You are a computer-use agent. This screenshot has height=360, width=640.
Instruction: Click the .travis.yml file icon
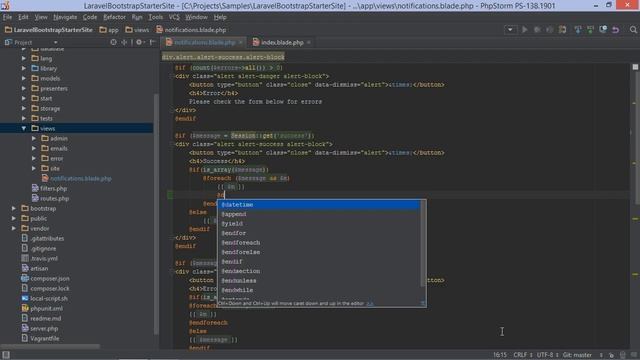(x=25, y=258)
